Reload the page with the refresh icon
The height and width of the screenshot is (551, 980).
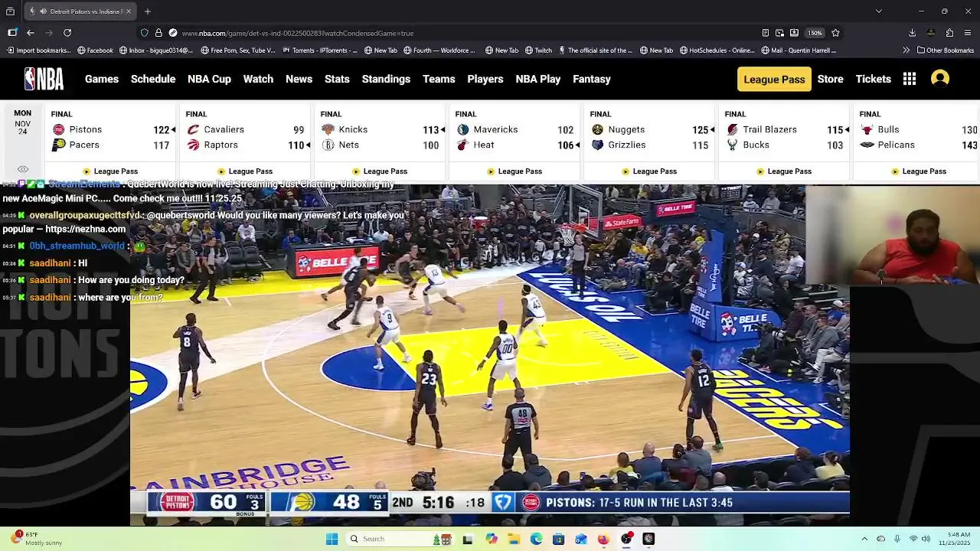pyautogui.click(x=67, y=33)
